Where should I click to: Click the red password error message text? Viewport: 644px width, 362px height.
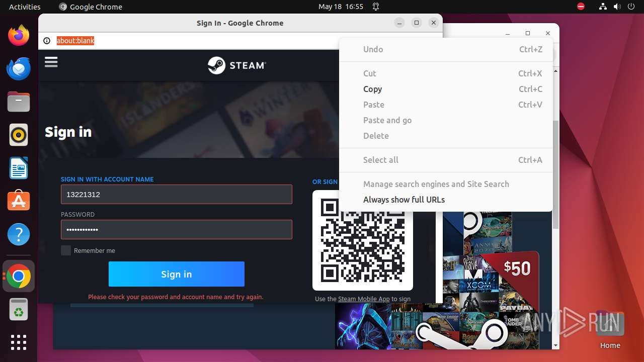176,297
